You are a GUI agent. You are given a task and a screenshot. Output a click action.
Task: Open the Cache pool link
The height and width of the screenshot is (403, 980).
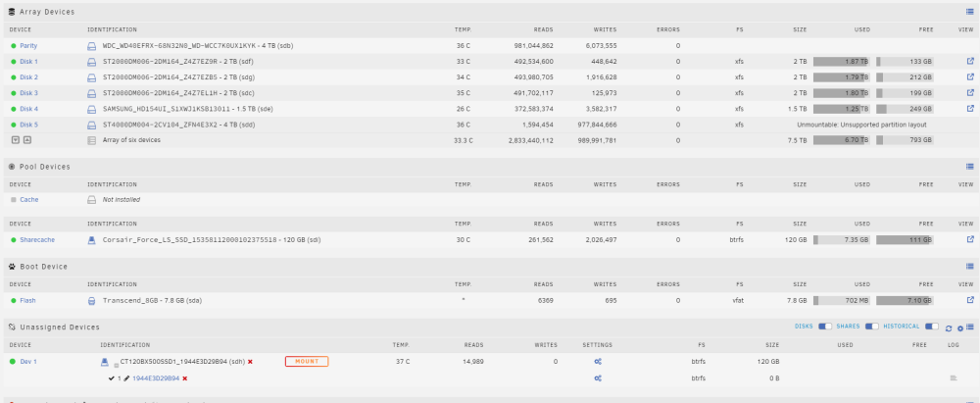pyautogui.click(x=28, y=200)
